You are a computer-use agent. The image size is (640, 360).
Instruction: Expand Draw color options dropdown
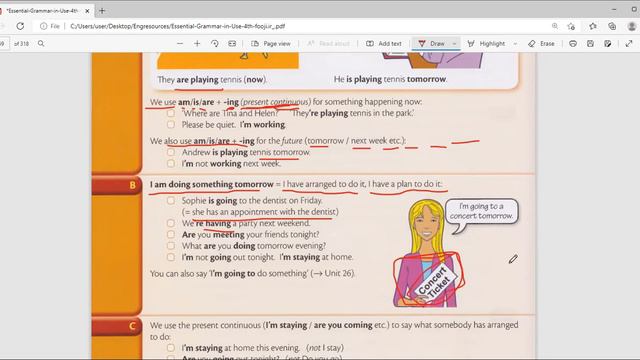click(454, 44)
